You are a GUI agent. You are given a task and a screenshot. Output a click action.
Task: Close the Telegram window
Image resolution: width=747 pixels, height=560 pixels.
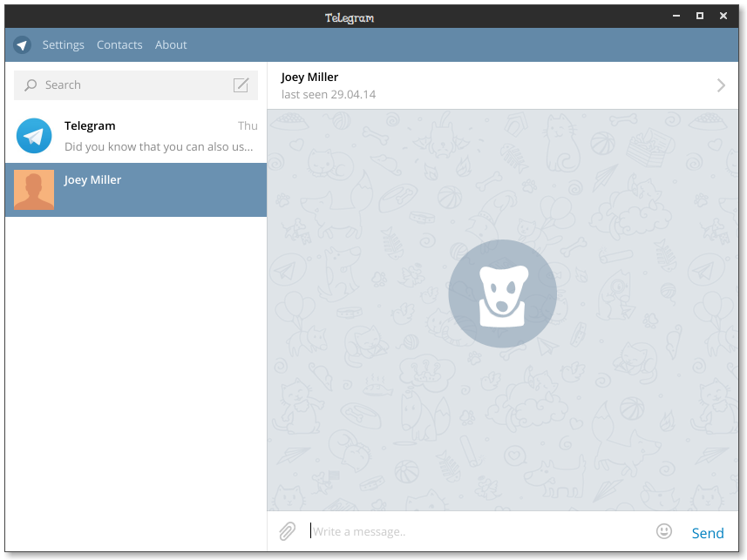[x=723, y=16]
